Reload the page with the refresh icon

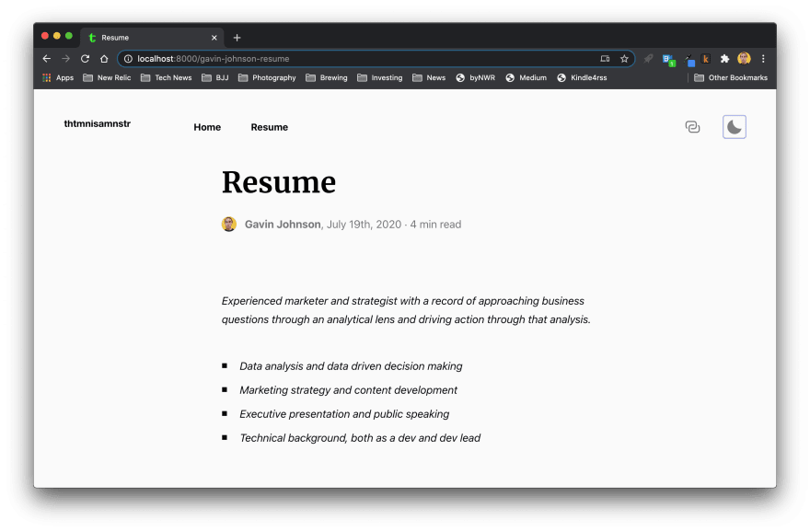click(x=85, y=59)
